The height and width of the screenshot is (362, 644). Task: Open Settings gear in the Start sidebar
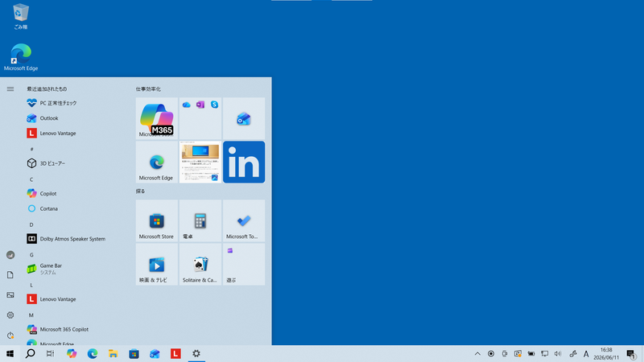10,315
